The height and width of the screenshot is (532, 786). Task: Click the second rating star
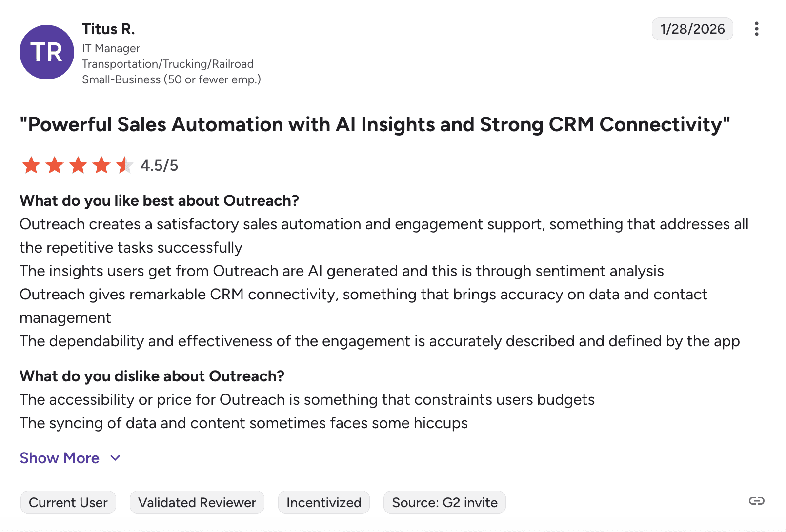[55, 165]
